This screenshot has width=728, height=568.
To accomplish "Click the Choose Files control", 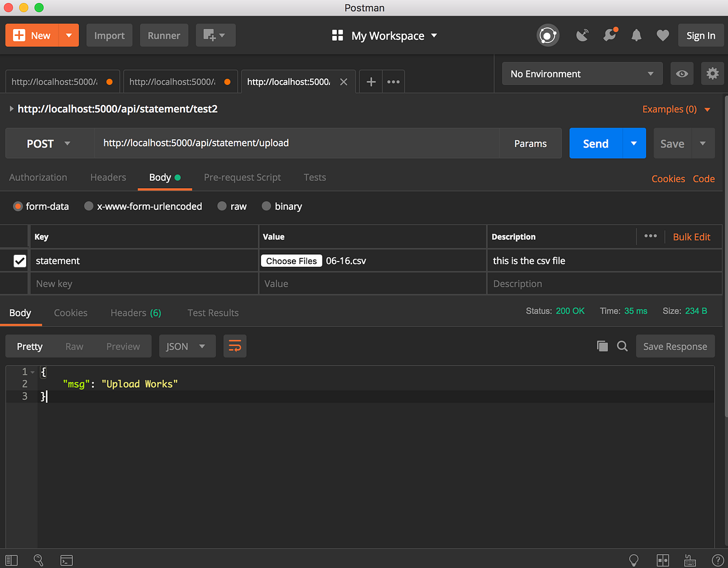I will 291,260.
